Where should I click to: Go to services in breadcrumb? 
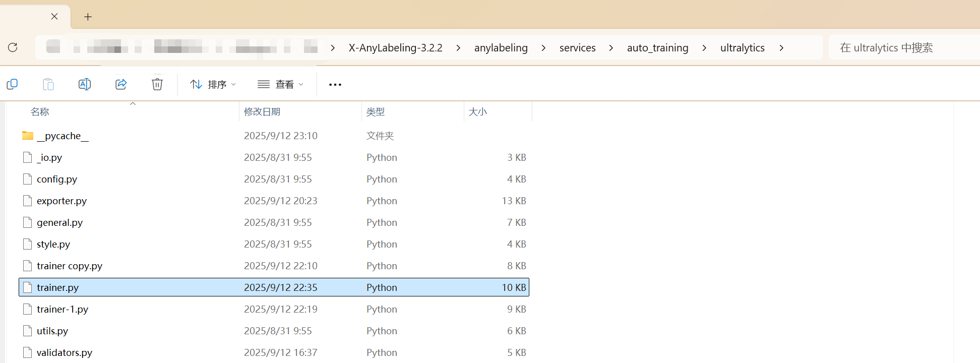tap(578, 47)
